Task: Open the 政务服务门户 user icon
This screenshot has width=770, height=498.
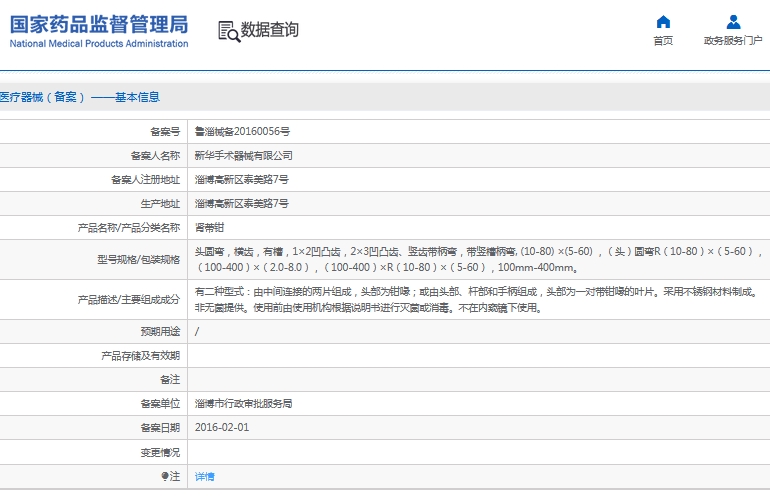Action: pyautogui.click(x=733, y=22)
